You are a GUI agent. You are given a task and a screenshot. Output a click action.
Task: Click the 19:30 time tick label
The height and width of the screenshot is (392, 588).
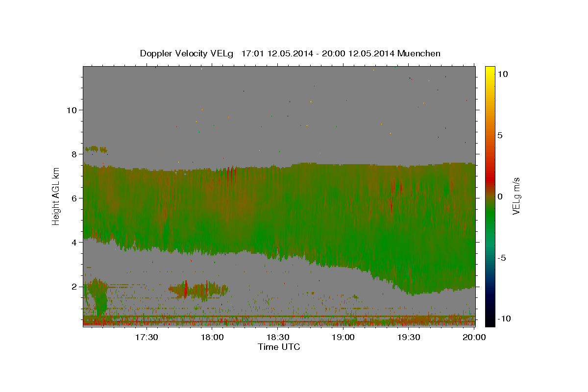pos(409,337)
